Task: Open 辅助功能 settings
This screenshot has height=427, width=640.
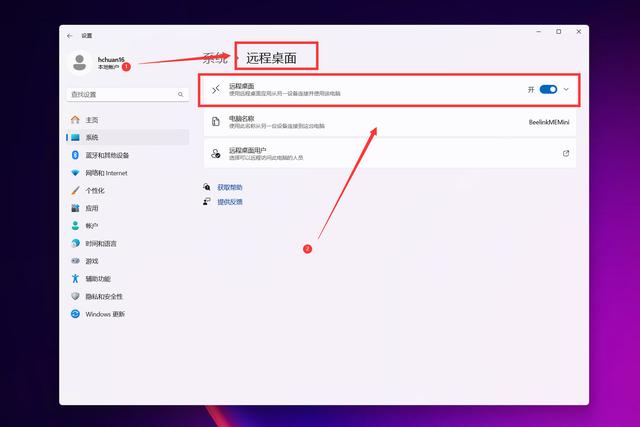Action: tap(127, 278)
